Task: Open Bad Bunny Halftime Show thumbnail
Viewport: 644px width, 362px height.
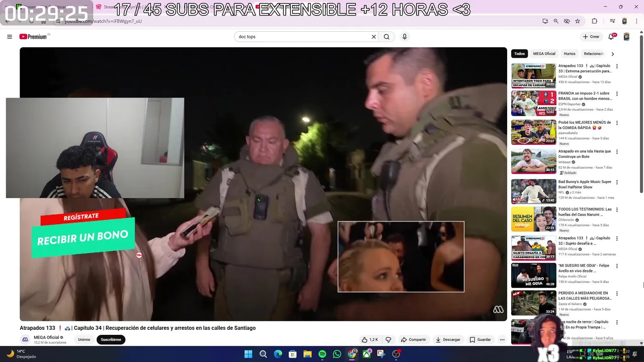Action: (533, 192)
